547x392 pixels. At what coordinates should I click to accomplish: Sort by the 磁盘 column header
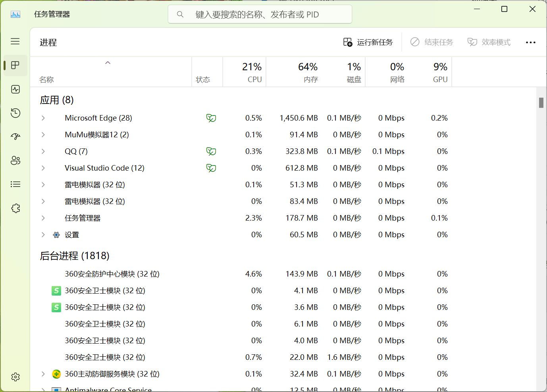click(x=343, y=72)
